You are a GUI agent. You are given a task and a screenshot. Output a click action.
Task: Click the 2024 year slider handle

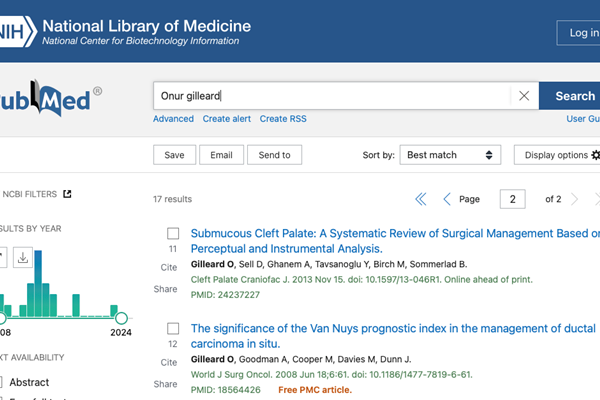(121, 318)
